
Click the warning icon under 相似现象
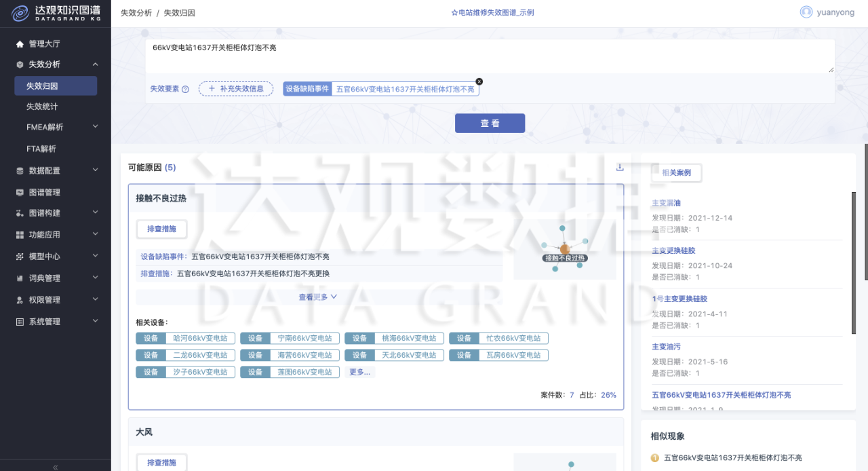tap(655, 458)
